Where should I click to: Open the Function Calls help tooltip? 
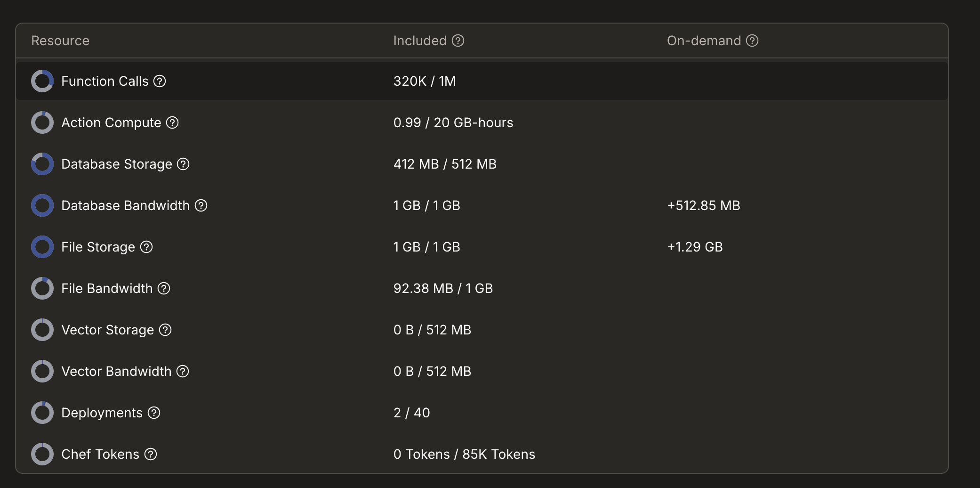click(161, 81)
